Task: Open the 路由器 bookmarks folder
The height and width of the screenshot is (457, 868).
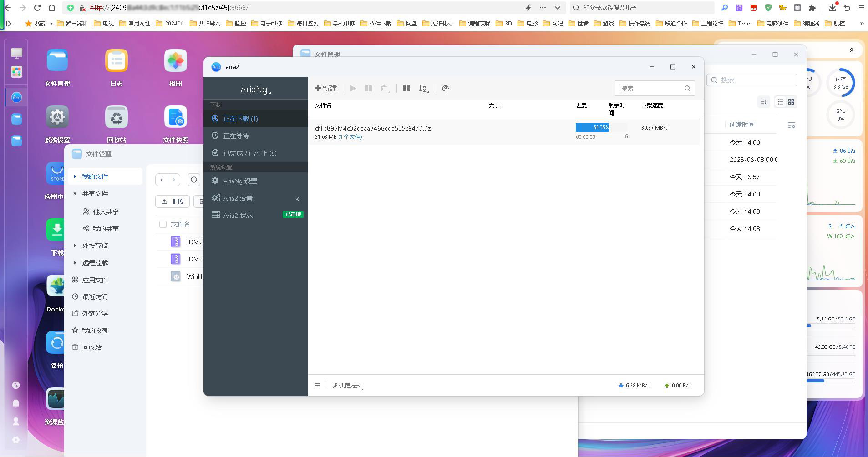Action: (x=72, y=24)
